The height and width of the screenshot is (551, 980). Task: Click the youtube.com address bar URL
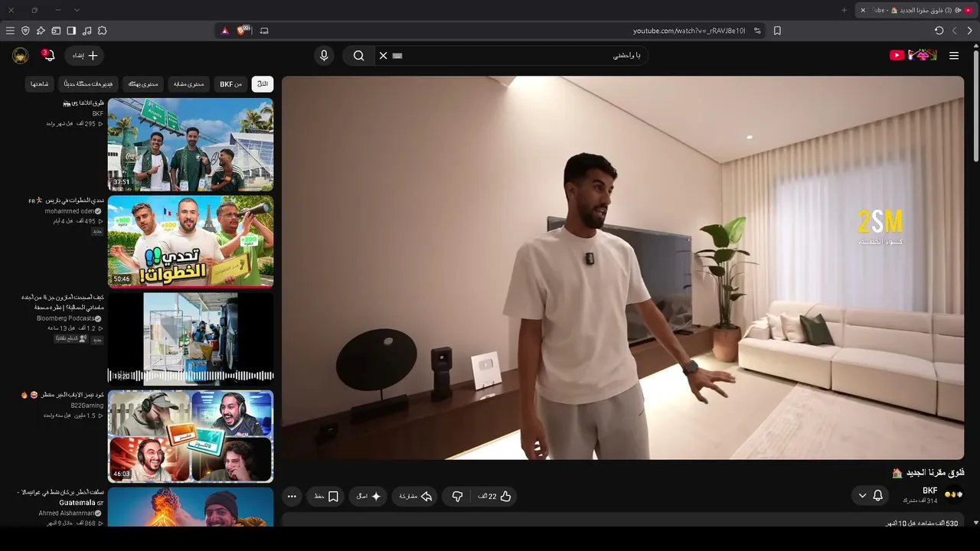(689, 31)
